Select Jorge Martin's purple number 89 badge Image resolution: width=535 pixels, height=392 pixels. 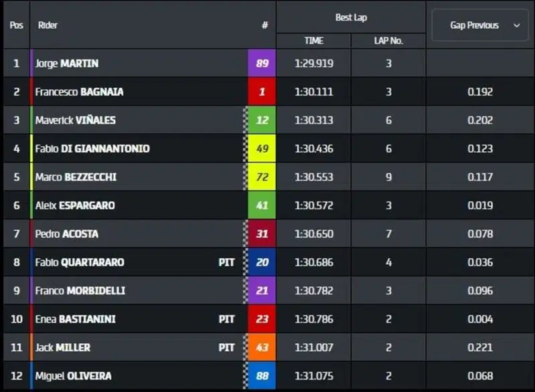(262, 63)
